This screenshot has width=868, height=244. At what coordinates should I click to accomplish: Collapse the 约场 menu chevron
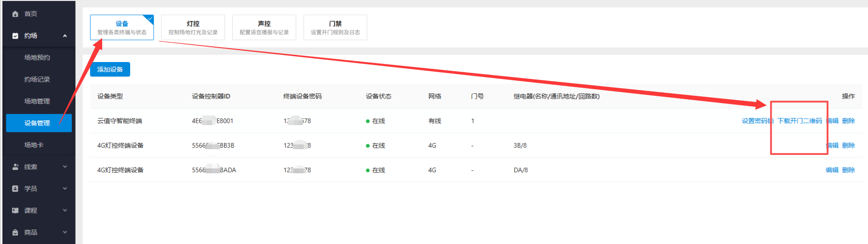65,36
